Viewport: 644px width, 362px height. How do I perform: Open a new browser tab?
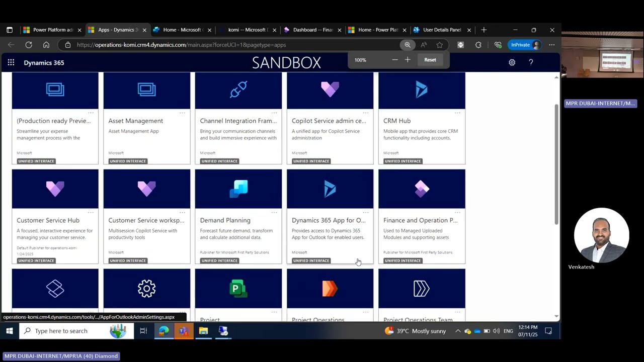[x=484, y=30]
